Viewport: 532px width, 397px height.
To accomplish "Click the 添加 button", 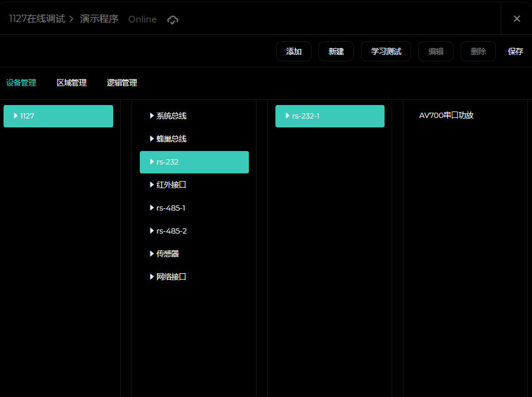I will [x=294, y=51].
